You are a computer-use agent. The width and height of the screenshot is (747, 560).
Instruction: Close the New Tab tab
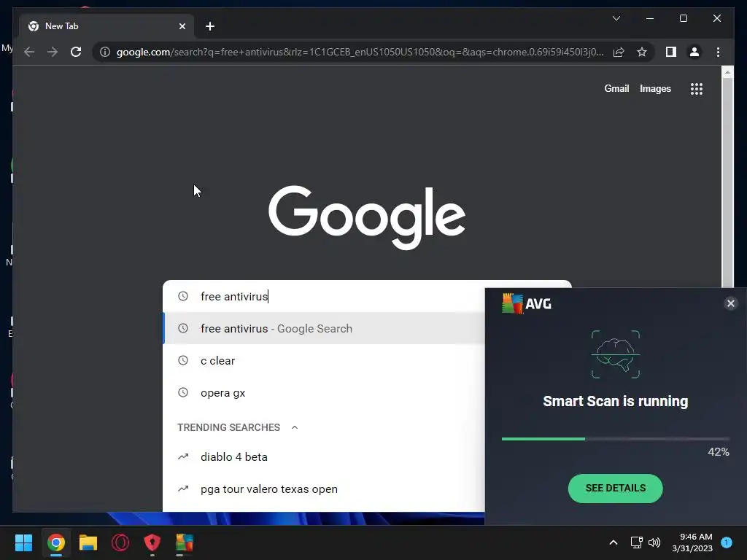point(182,26)
